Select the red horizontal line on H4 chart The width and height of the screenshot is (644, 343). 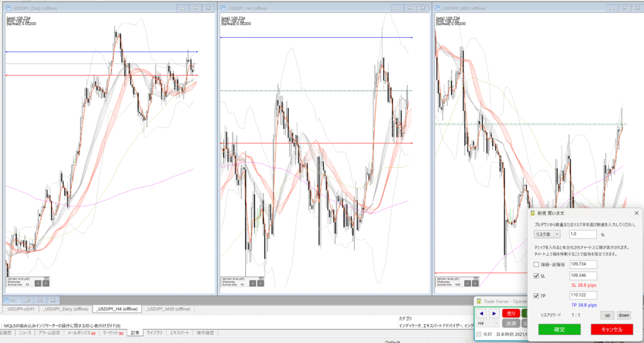pos(316,143)
